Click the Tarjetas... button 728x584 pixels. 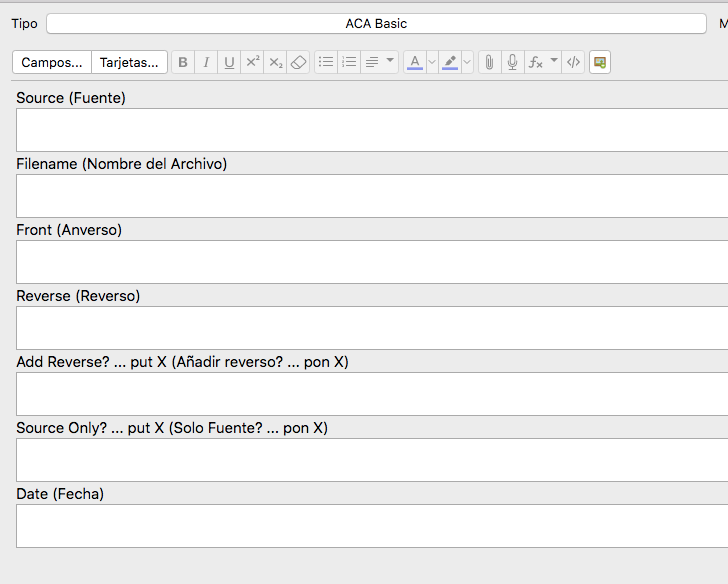[x=129, y=62]
